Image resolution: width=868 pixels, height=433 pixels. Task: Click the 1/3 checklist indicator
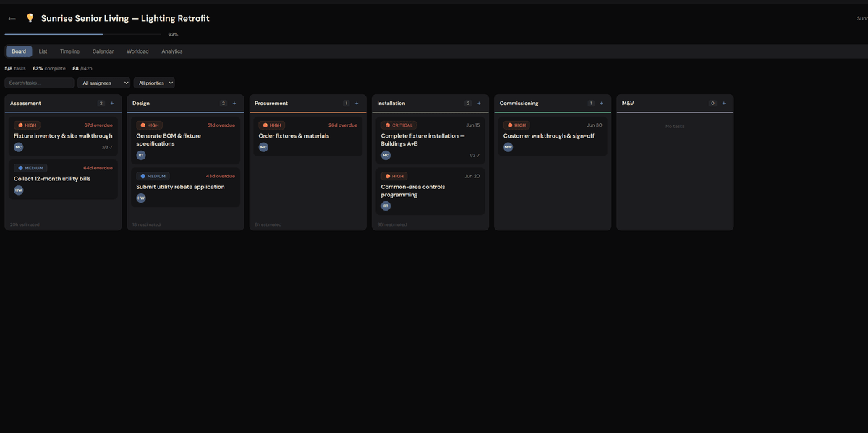(x=475, y=155)
